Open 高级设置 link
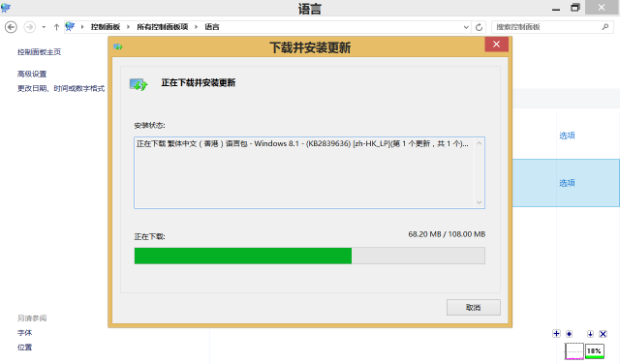 [x=32, y=74]
